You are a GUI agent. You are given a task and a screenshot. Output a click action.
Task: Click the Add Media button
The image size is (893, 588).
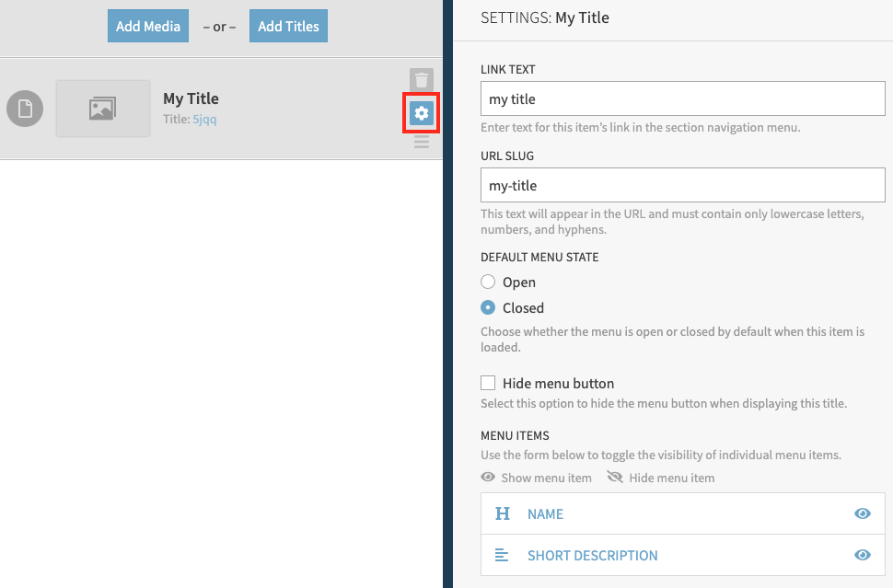pos(148,26)
